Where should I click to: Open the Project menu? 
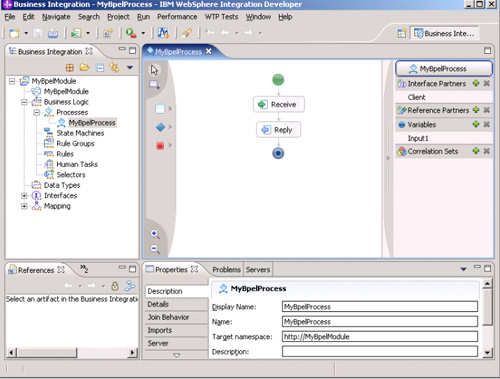coord(118,17)
